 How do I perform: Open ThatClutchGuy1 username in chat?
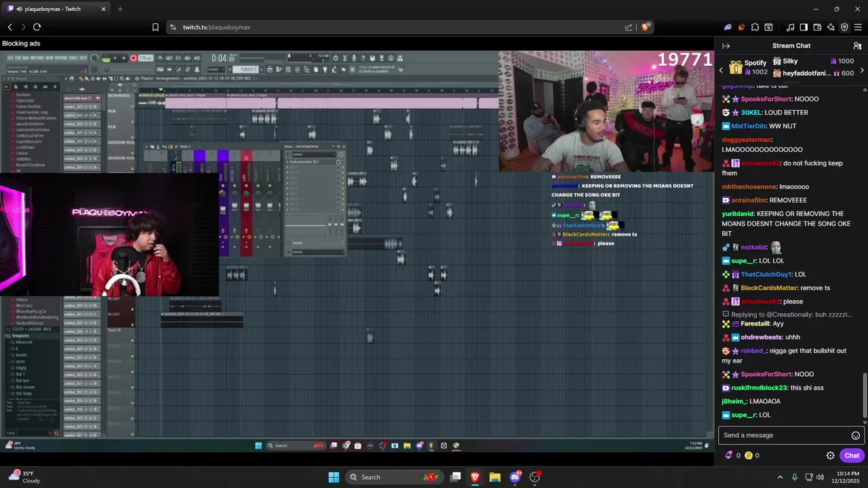(766, 274)
